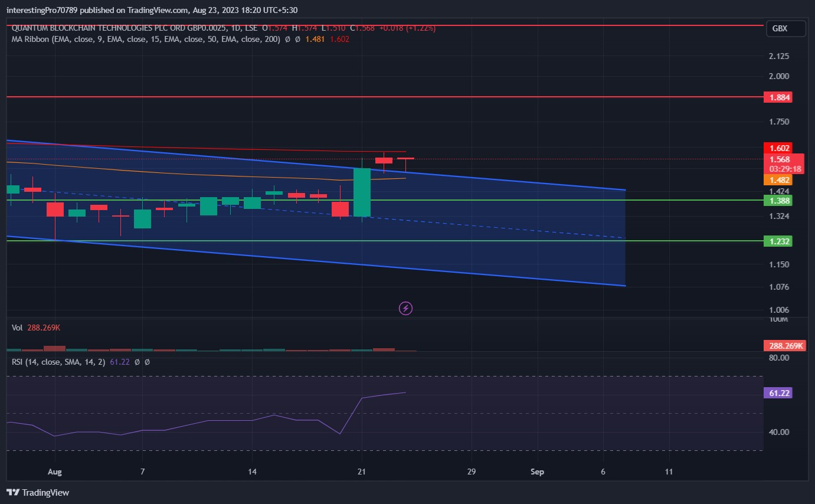The height and width of the screenshot is (504, 815).
Task: Click the TradingView logo at bottom left
Action: pyautogui.click(x=38, y=492)
